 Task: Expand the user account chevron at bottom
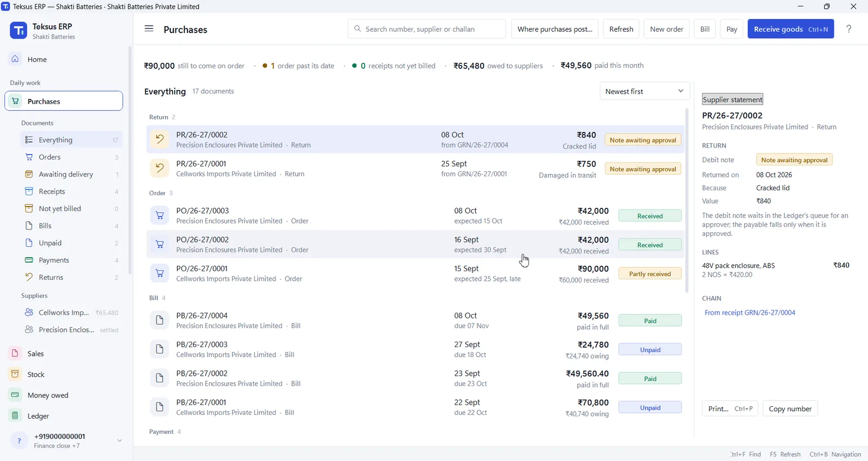pyautogui.click(x=119, y=440)
